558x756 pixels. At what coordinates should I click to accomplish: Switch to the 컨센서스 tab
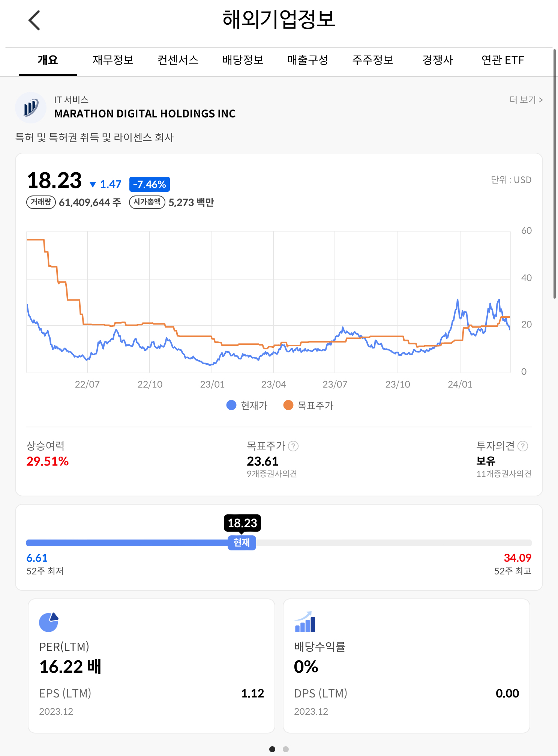click(178, 60)
